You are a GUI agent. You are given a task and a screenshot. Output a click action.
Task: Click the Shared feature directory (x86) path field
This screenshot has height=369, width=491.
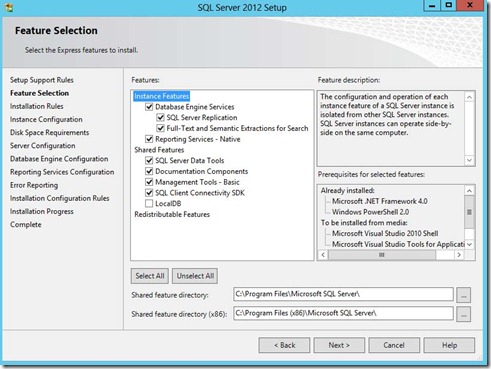(343, 313)
